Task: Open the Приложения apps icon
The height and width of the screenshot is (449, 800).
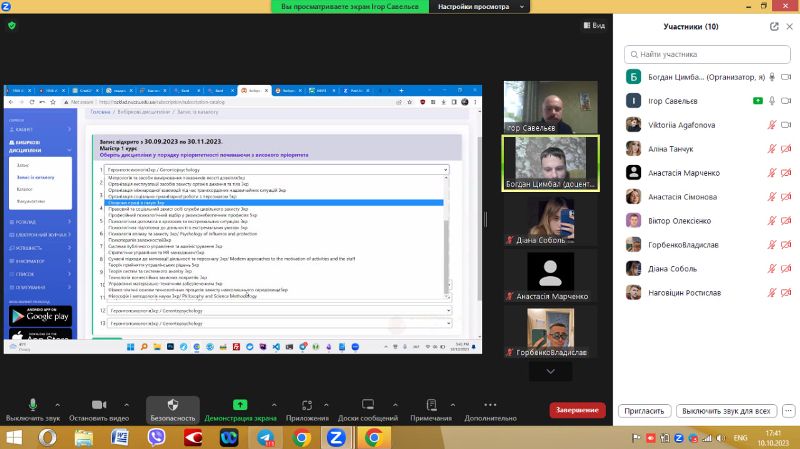Action: pos(307,404)
